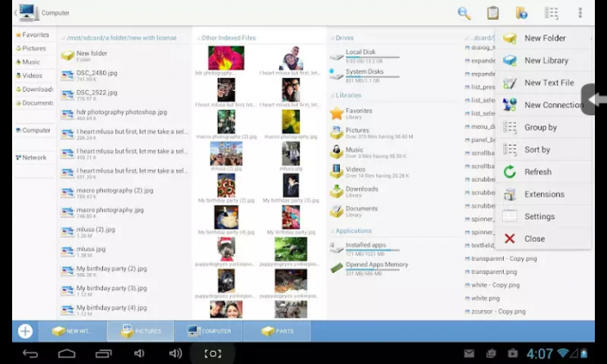This screenshot has height=364, width=607.
Task: Click the back arrow beside Computer title
Action: point(16,13)
